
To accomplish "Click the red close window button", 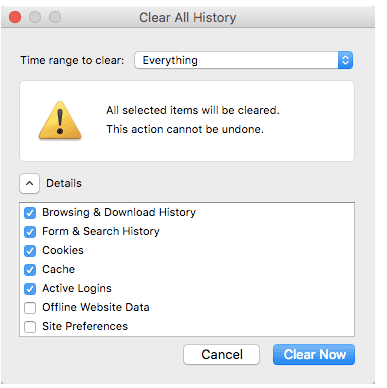I will [15, 17].
